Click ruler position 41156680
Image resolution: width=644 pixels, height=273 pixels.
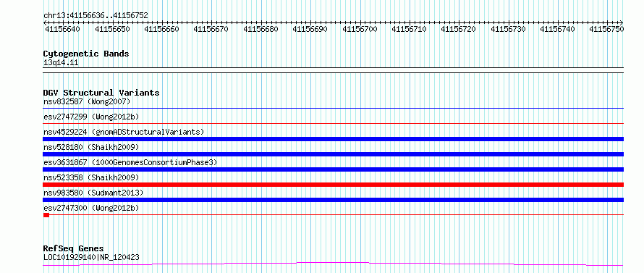pyautogui.click(x=260, y=29)
